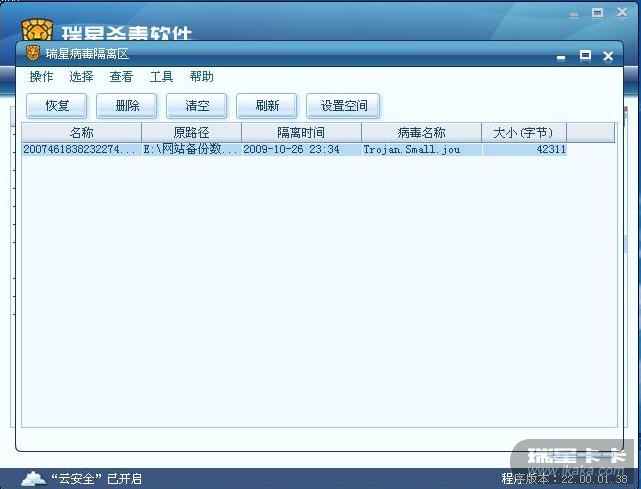Click the lion icon in quarantine title bar
This screenshot has height=489, width=641.
point(33,53)
